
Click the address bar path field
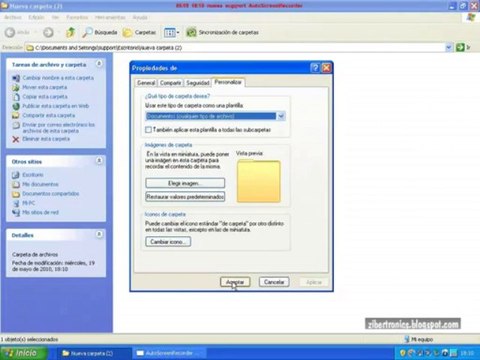coord(235,48)
